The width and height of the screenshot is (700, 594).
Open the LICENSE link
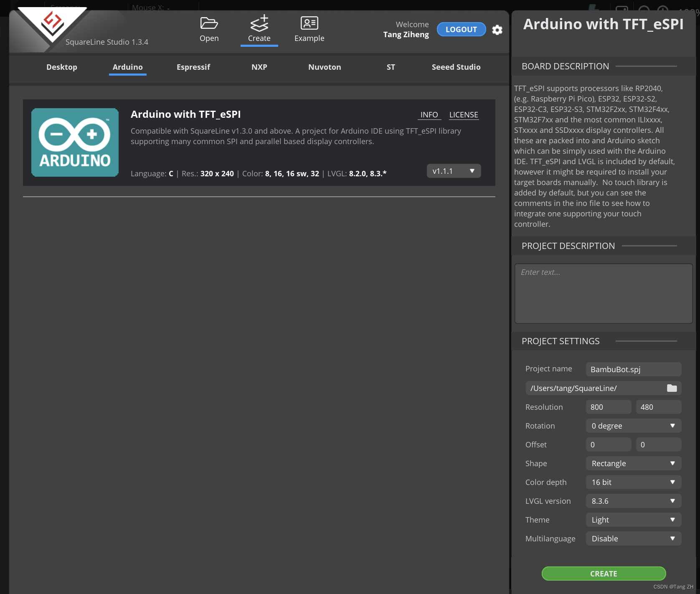[464, 115]
